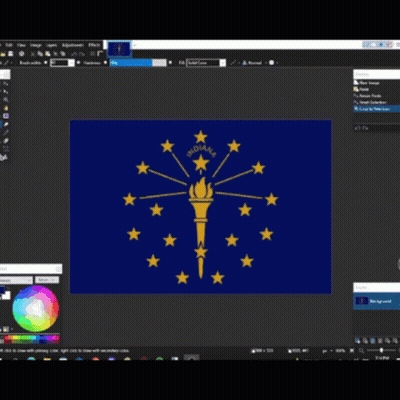The width and height of the screenshot is (400, 400).
Task: Redo the action via toolbar
Action: [82, 54]
